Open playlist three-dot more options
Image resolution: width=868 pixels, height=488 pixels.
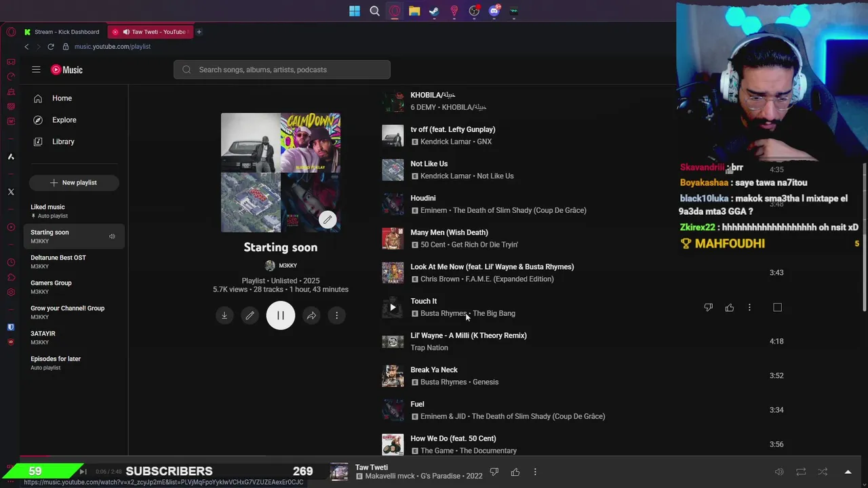tap(337, 315)
